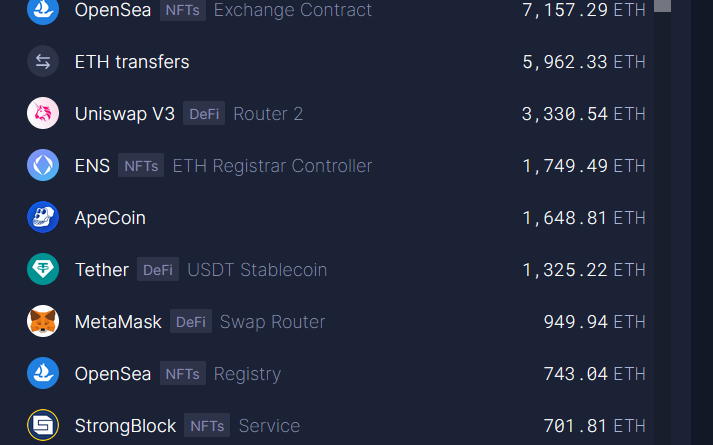Viewport: 713px width, 445px height.
Task: Click the DeFi tag beside MetaMask
Action: 191,322
